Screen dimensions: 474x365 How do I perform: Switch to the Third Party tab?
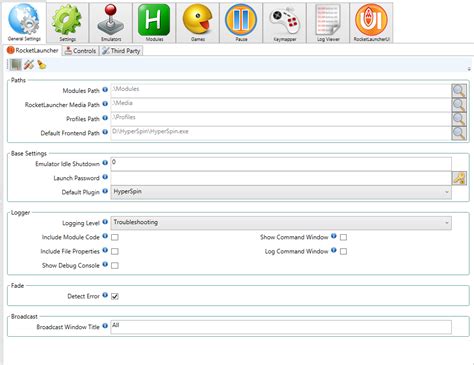[121, 51]
